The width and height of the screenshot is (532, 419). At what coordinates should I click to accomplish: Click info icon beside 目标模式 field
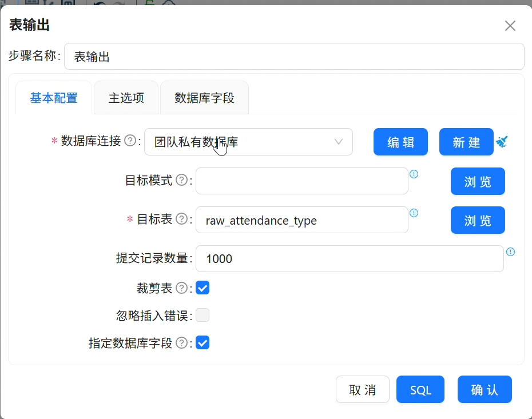click(414, 174)
